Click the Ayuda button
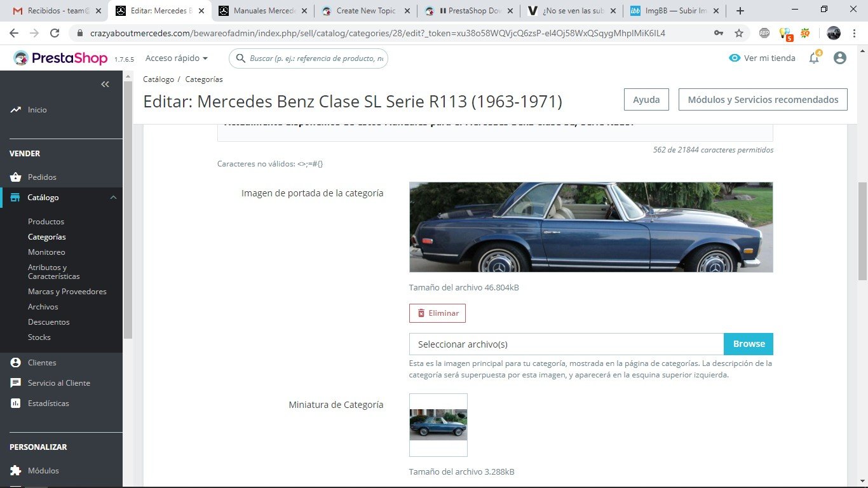Viewport: 868px width, 488px height. [x=646, y=100]
